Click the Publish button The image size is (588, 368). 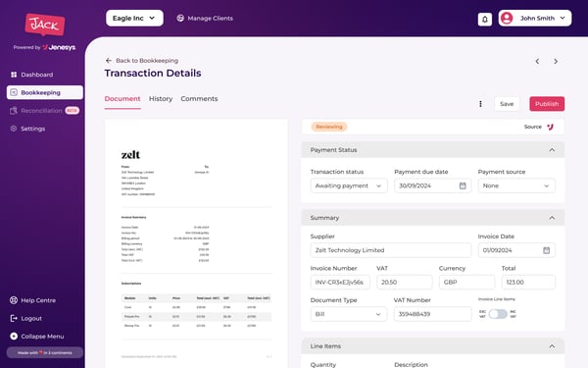[547, 104]
